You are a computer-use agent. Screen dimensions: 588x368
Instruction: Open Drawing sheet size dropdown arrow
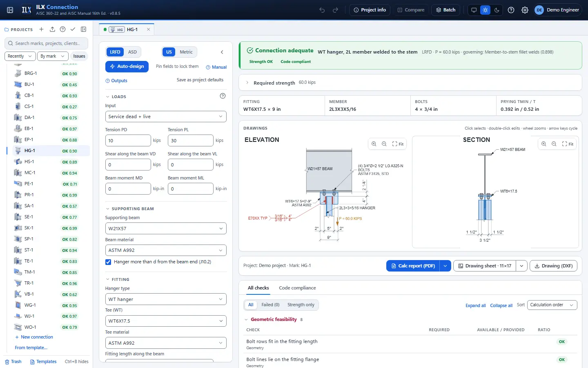[521, 266]
